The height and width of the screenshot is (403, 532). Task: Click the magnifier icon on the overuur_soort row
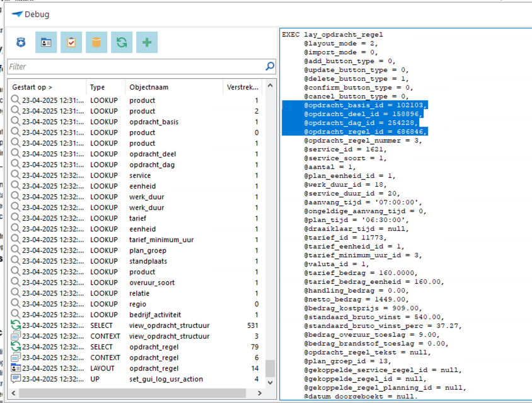pyautogui.click(x=16, y=282)
